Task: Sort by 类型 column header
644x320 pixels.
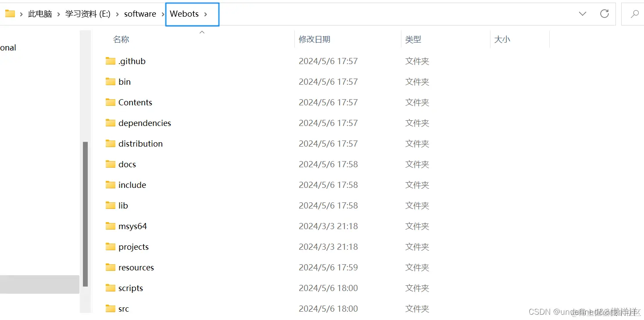Action: pos(413,40)
